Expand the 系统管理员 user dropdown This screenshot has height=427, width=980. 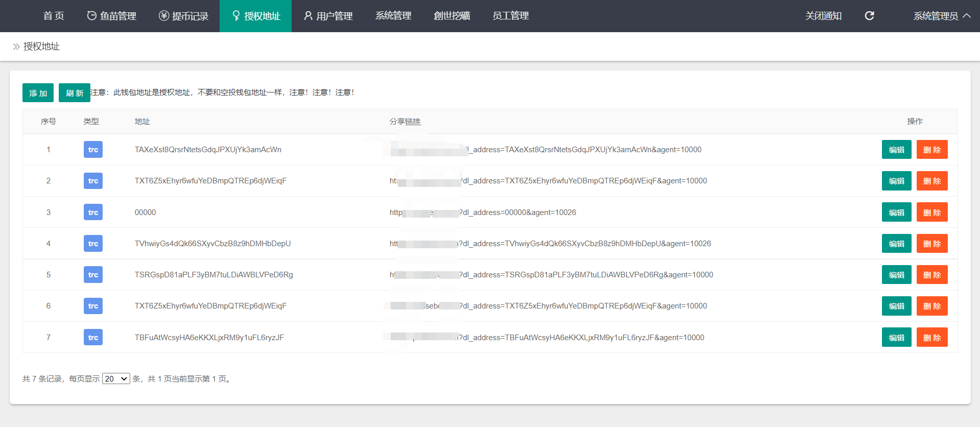pos(942,16)
